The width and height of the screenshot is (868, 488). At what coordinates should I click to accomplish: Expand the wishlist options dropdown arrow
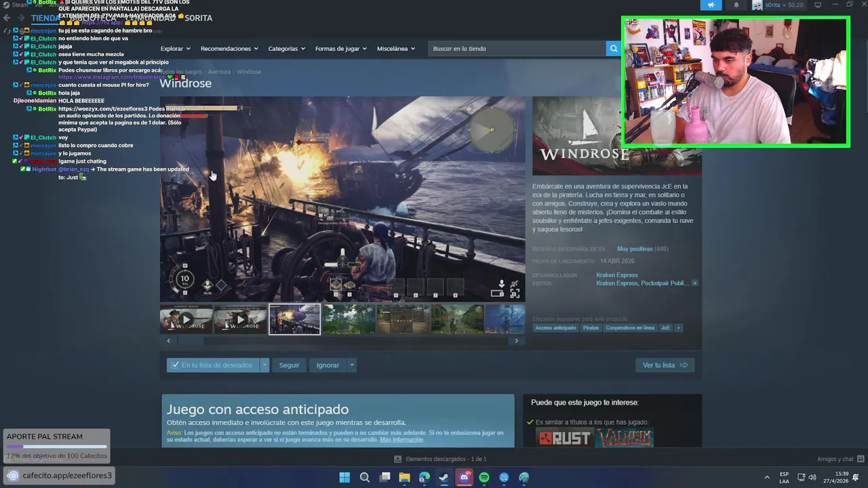[264, 365]
